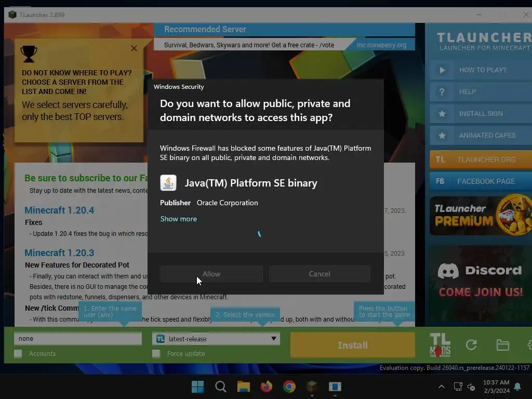The width and height of the screenshot is (532, 399).
Task: Click the Help question mark icon
Action: click(442, 92)
